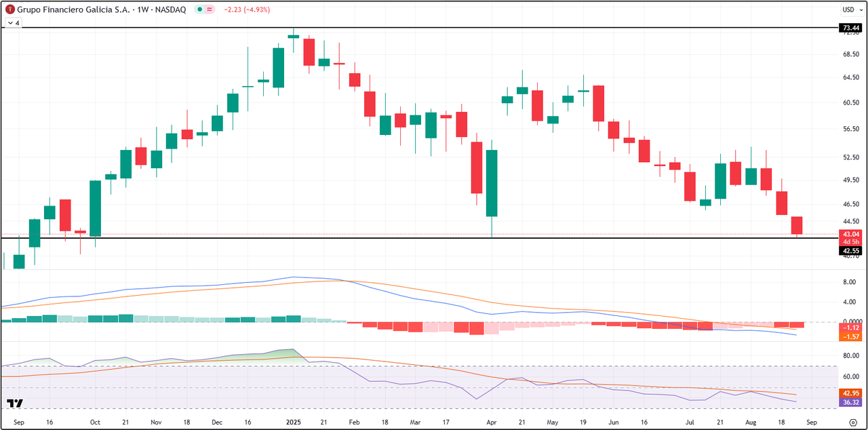Click the Dec label on the time axis
Image resolution: width=868 pixels, height=430 pixels.
point(217,422)
